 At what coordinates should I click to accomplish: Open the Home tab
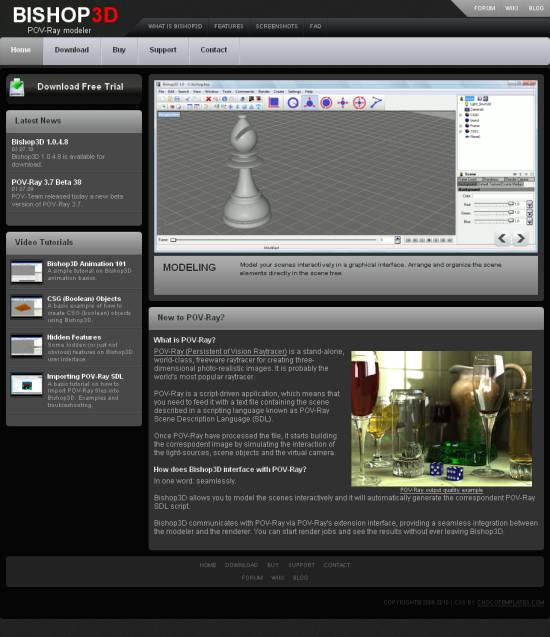tap(21, 50)
